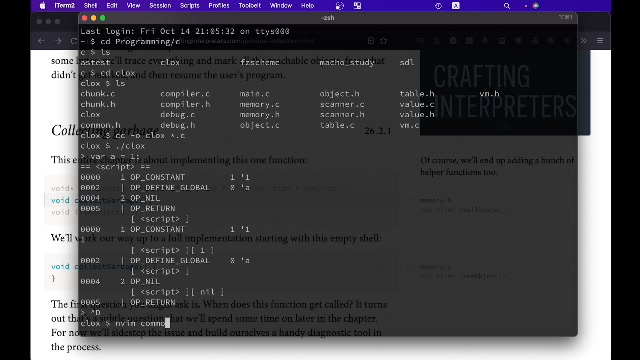Click 'the process.' text on the web page
The image size is (640, 360).
point(76,347)
